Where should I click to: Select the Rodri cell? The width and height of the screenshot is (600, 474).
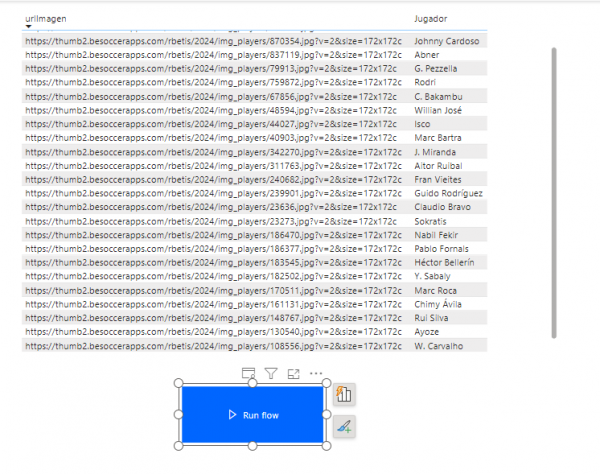click(425, 82)
